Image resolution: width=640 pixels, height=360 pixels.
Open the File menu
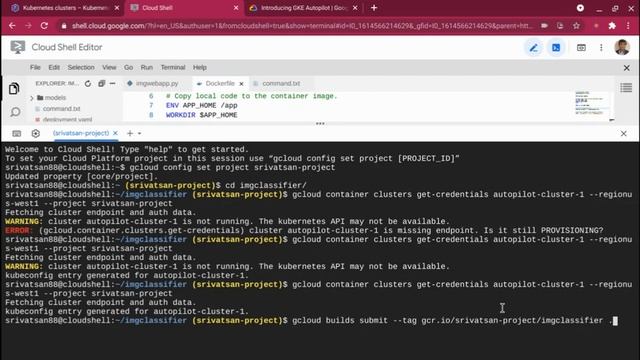pyautogui.click(x=35, y=67)
